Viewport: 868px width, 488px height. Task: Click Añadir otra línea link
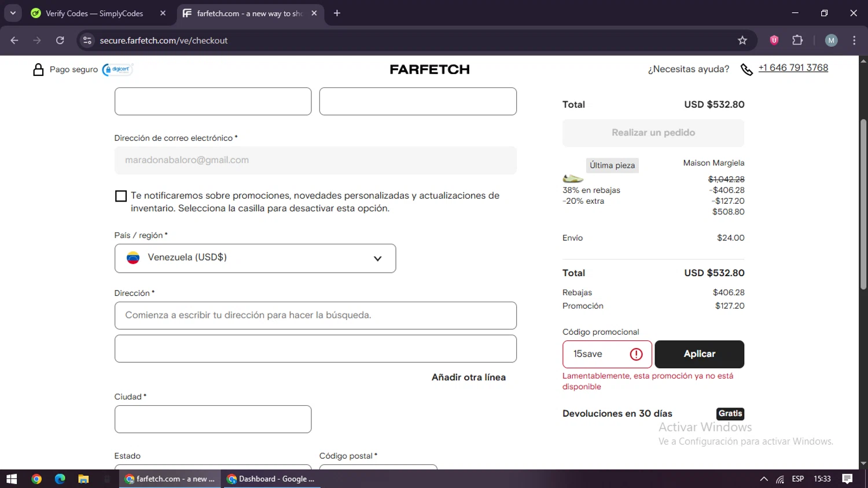coord(469,377)
